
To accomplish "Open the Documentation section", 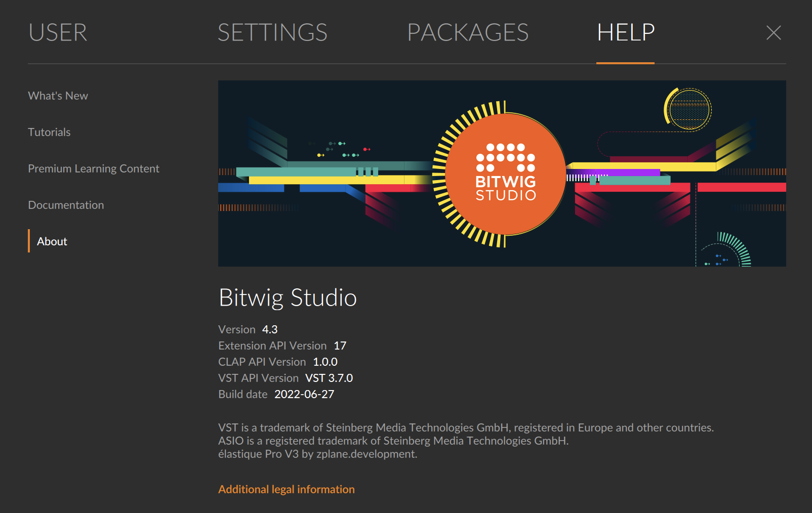I will pyautogui.click(x=66, y=205).
